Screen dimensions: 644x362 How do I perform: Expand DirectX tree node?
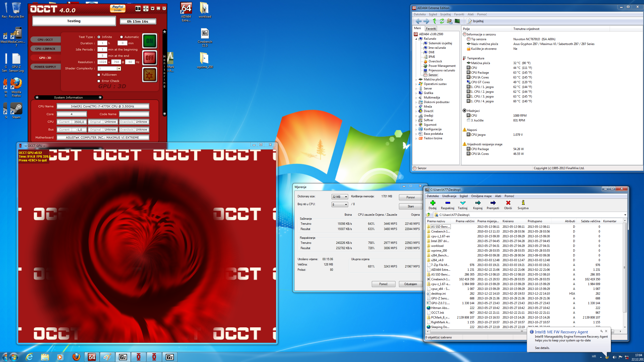pyautogui.click(x=416, y=111)
